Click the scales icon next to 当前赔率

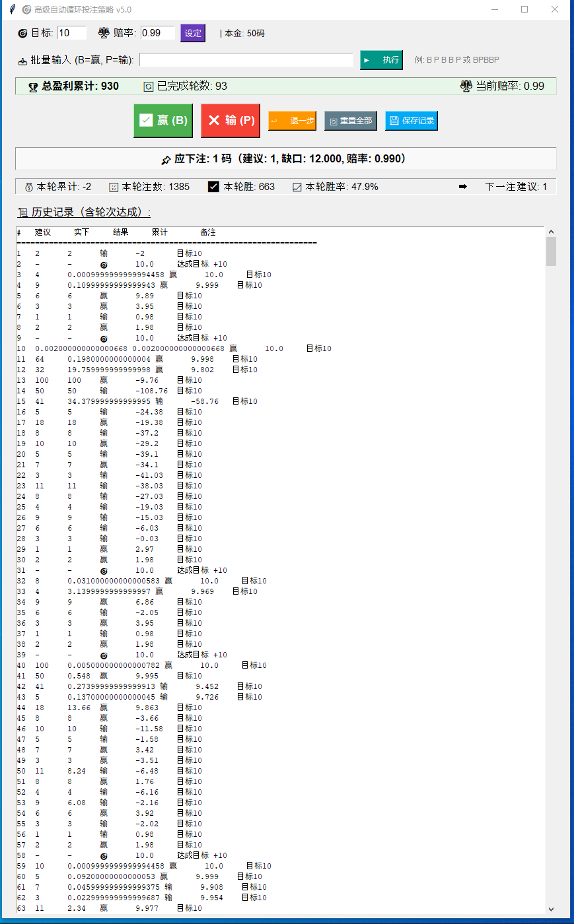click(466, 86)
